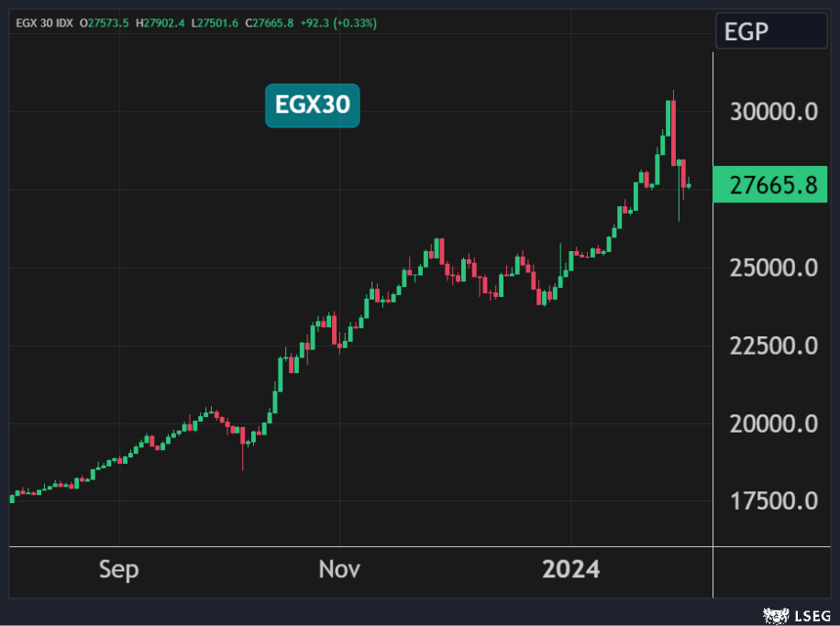Viewport: 840px width, 626px height.
Task: Select the Nov marker on time axis
Action: tap(339, 569)
